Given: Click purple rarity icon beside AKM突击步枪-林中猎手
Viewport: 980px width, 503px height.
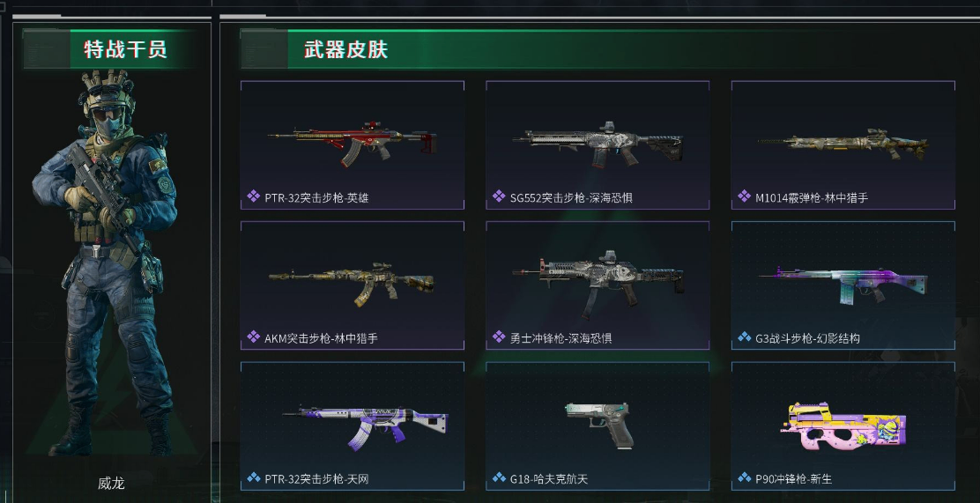Looking at the screenshot, I should 253,337.
